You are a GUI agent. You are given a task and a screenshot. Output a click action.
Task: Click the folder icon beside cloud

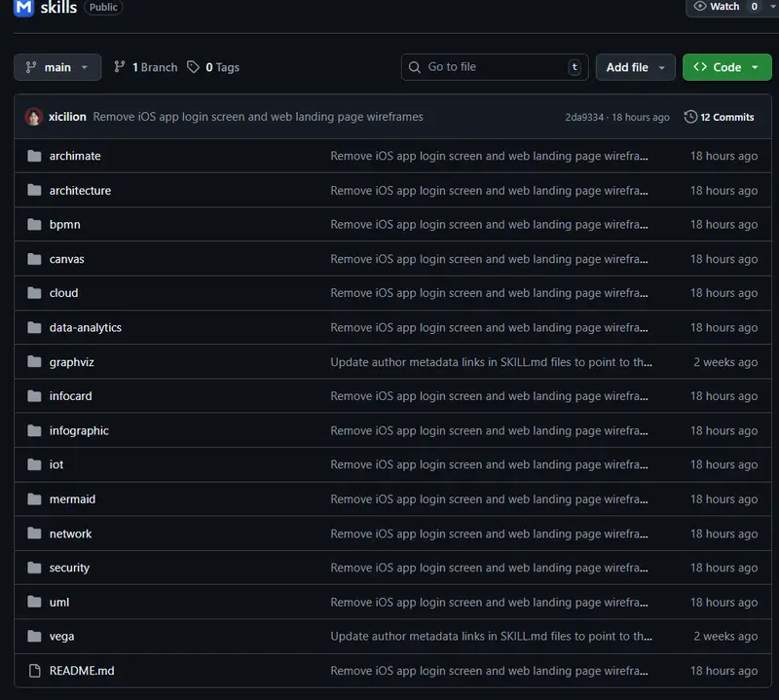[34, 293]
